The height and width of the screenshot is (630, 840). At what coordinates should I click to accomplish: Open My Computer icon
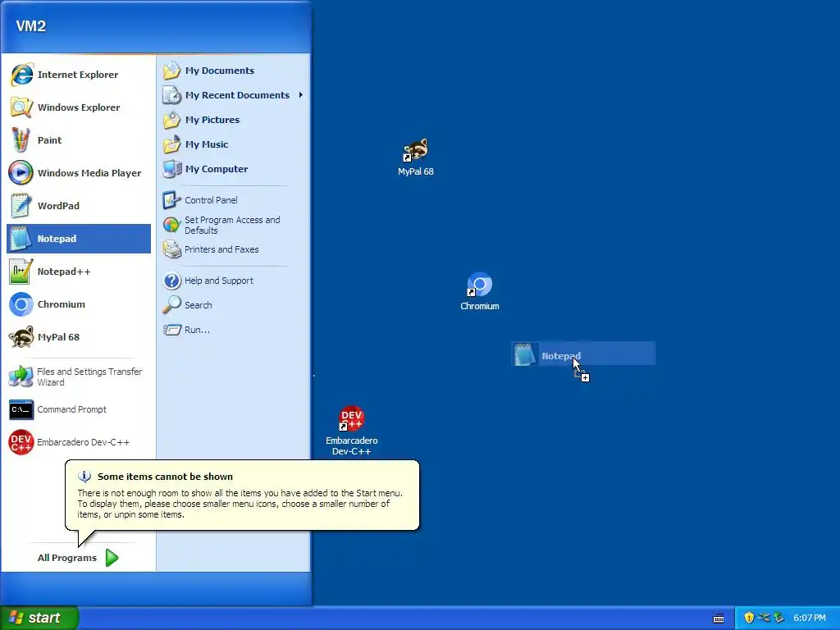172,169
